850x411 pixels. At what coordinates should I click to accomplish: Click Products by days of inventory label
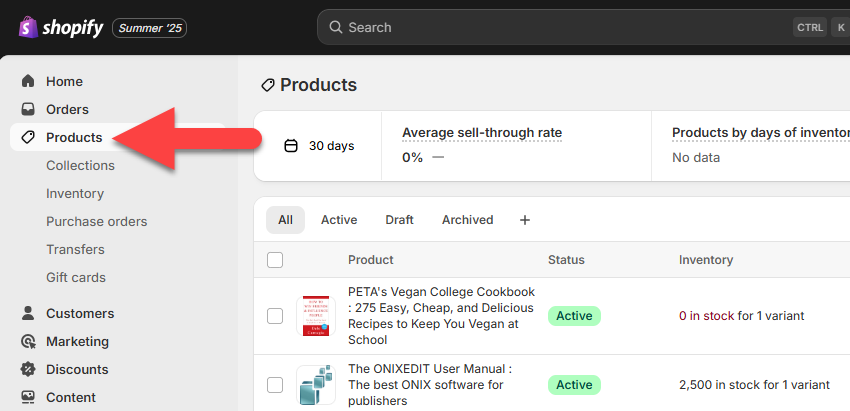coord(761,133)
